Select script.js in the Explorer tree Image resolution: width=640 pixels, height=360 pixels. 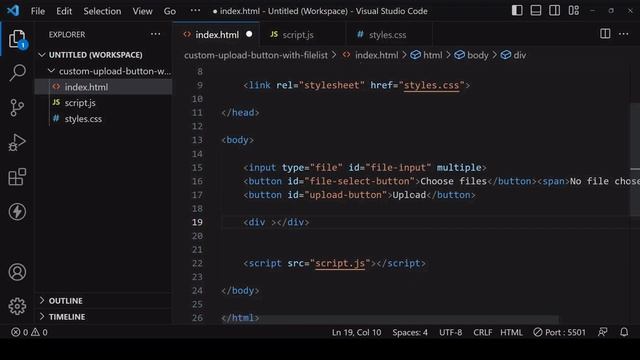click(x=103, y=103)
